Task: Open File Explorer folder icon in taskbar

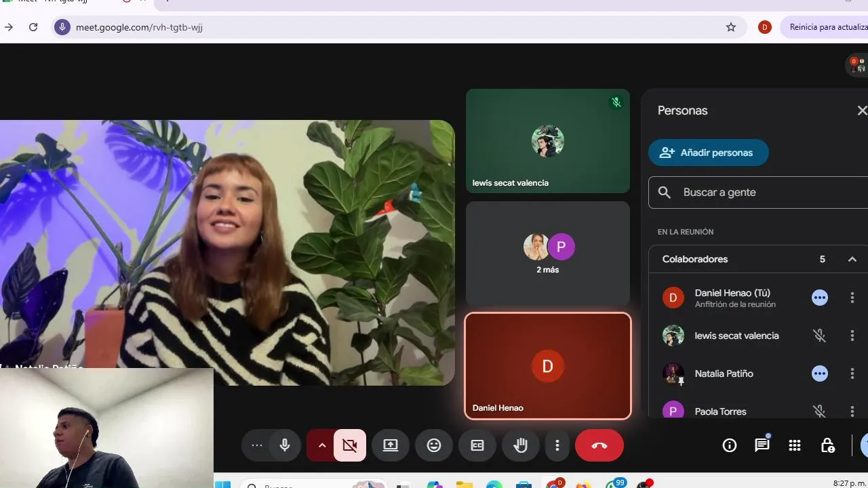Action: point(465,485)
